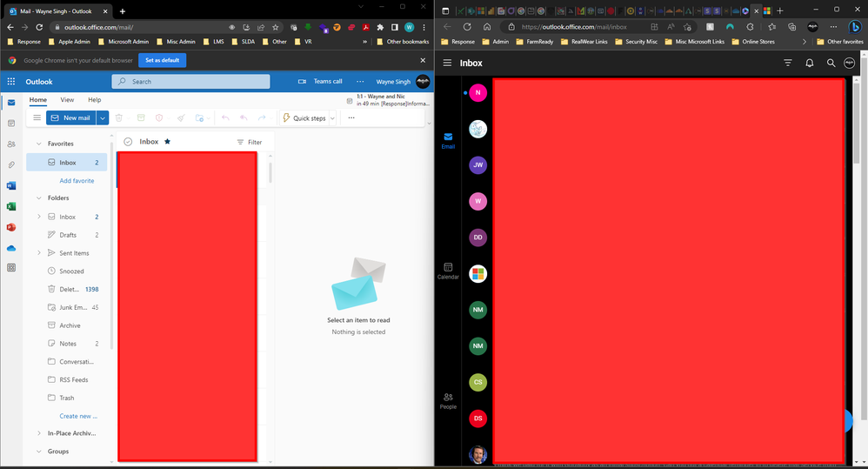The height and width of the screenshot is (469, 868).
Task: Open hamburger menu in Edge Outlook window
Action: [447, 64]
